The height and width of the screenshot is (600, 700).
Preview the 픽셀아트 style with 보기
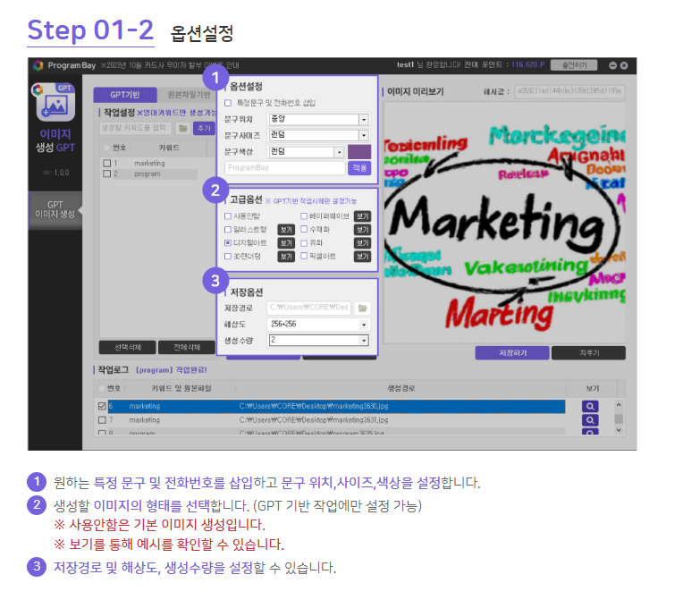[x=362, y=256]
